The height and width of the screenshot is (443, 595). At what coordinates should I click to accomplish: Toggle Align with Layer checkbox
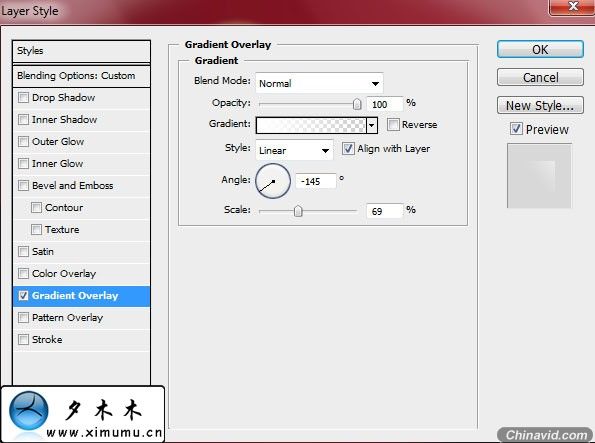click(x=348, y=148)
